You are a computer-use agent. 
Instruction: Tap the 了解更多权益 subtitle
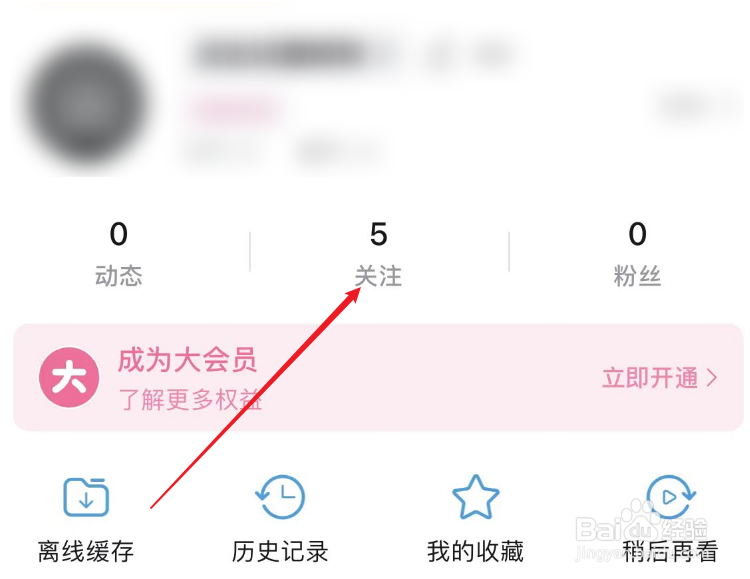coord(190,399)
